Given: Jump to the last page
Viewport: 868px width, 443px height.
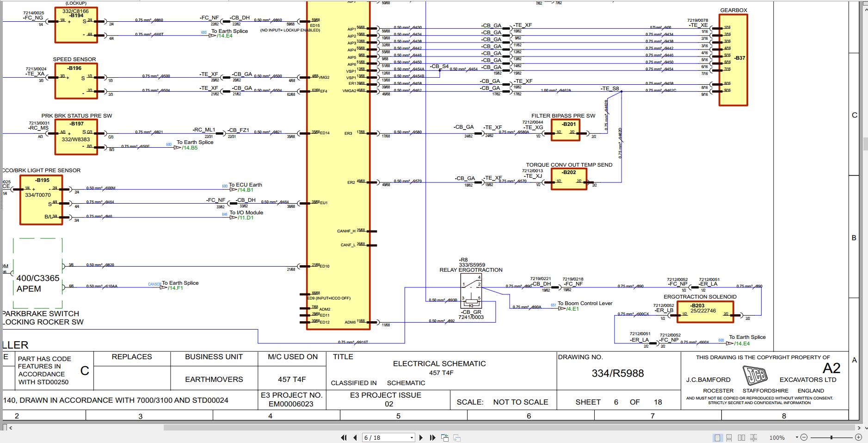Looking at the screenshot, I should 433,437.
